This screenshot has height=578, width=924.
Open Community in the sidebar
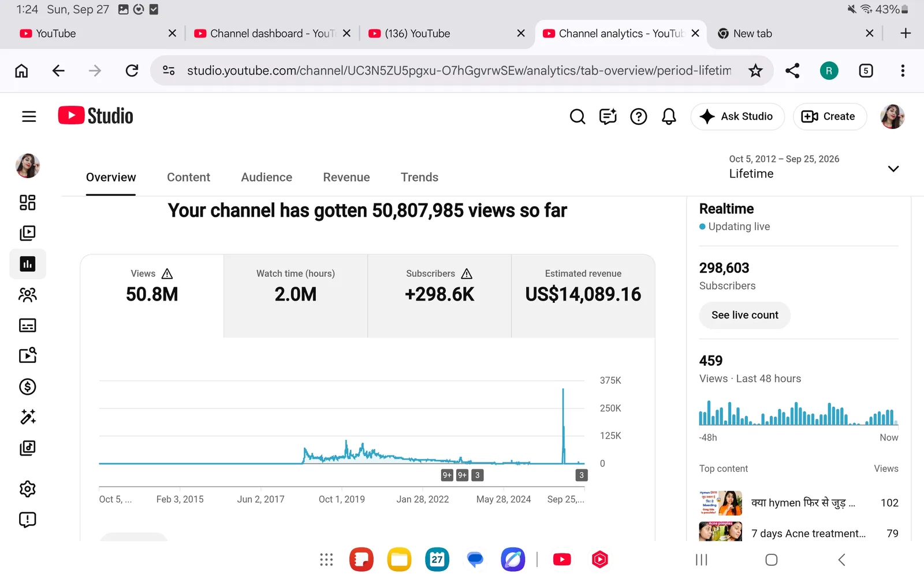coord(28,295)
